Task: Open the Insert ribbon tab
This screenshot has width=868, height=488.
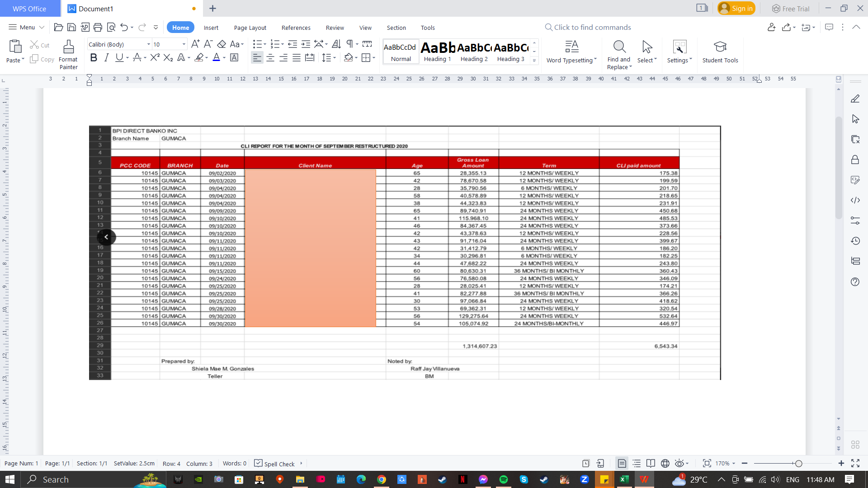Action: click(x=211, y=28)
